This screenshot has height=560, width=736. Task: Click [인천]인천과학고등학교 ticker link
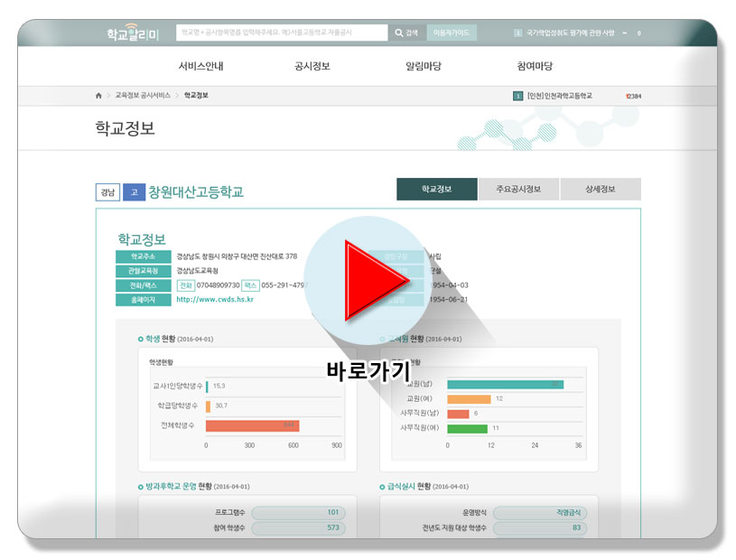click(559, 96)
